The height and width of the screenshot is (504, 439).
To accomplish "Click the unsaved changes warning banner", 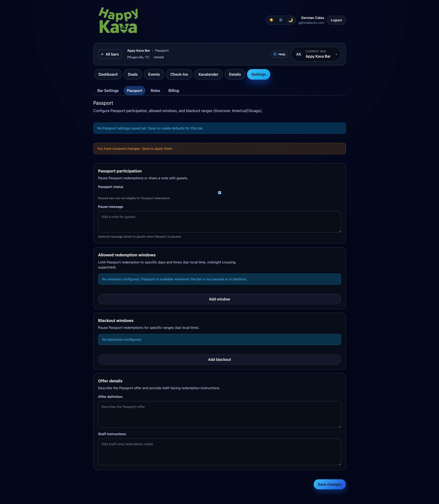I will [219, 149].
